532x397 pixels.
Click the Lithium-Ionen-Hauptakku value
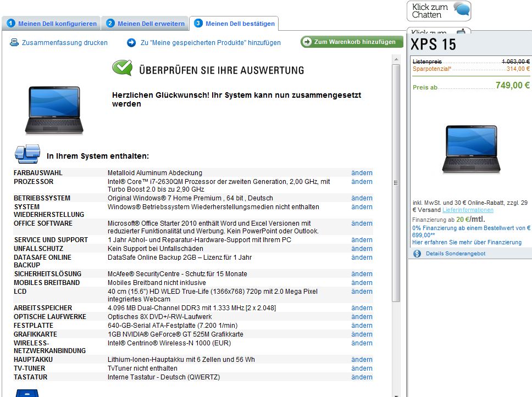(181, 359)
